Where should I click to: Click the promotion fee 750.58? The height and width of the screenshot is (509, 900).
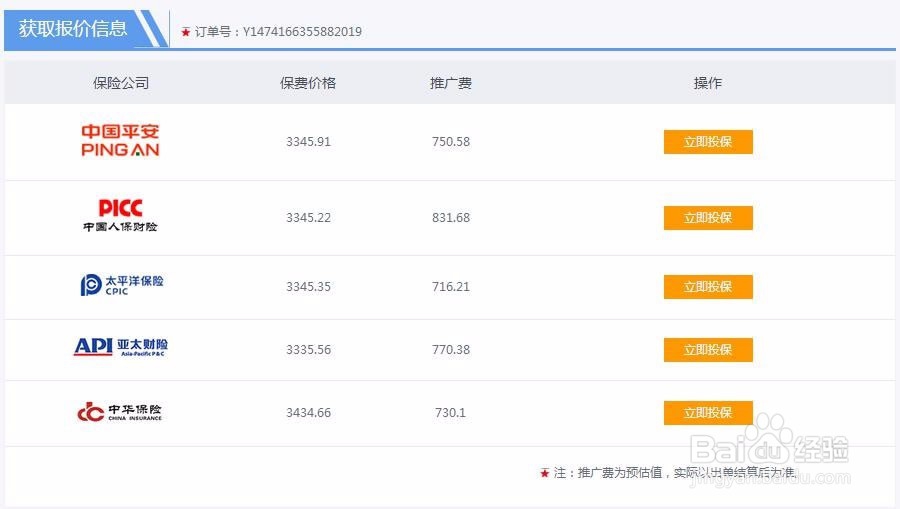(x=451, y=142)
